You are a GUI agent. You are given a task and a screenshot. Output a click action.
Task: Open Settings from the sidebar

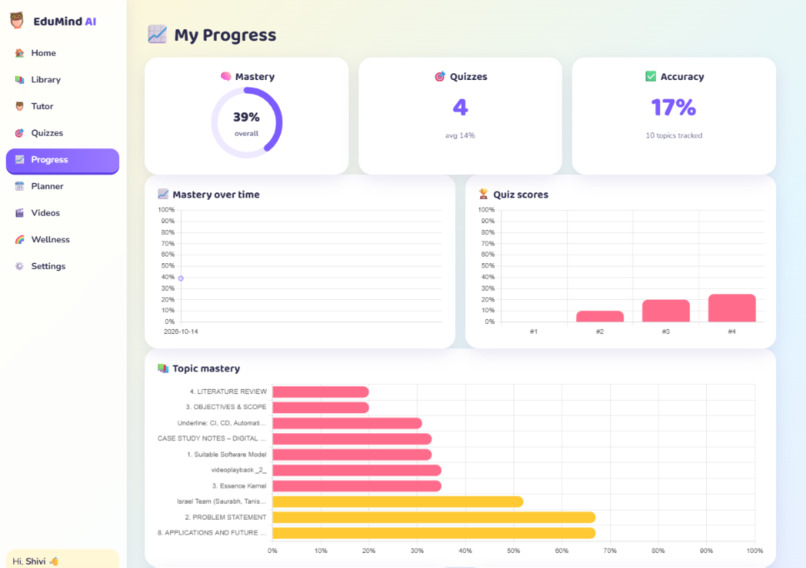coord(63,266)
